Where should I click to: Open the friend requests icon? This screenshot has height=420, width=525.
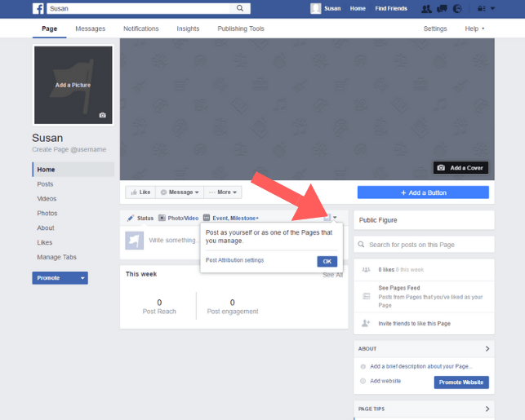[x=426, y=8]
